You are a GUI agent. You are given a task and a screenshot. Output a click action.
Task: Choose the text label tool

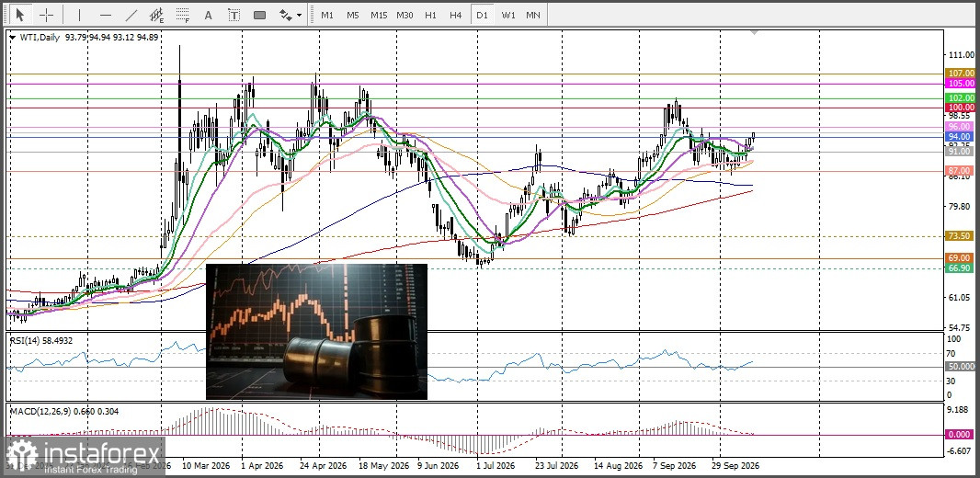tap(234, 15)
